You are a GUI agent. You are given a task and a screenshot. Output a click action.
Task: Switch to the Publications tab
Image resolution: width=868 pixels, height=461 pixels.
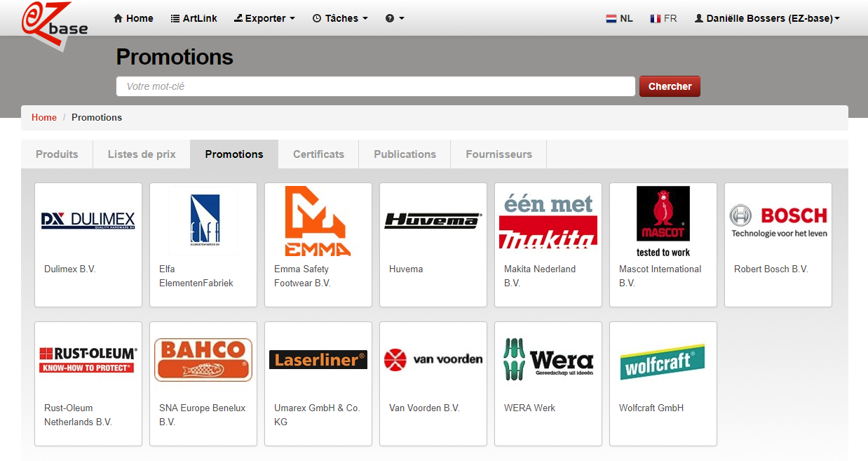[x=405, y=154]
